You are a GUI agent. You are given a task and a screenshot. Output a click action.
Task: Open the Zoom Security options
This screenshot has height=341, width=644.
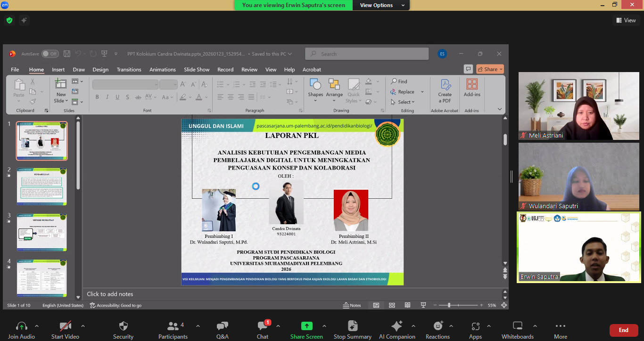click(123, 330)
